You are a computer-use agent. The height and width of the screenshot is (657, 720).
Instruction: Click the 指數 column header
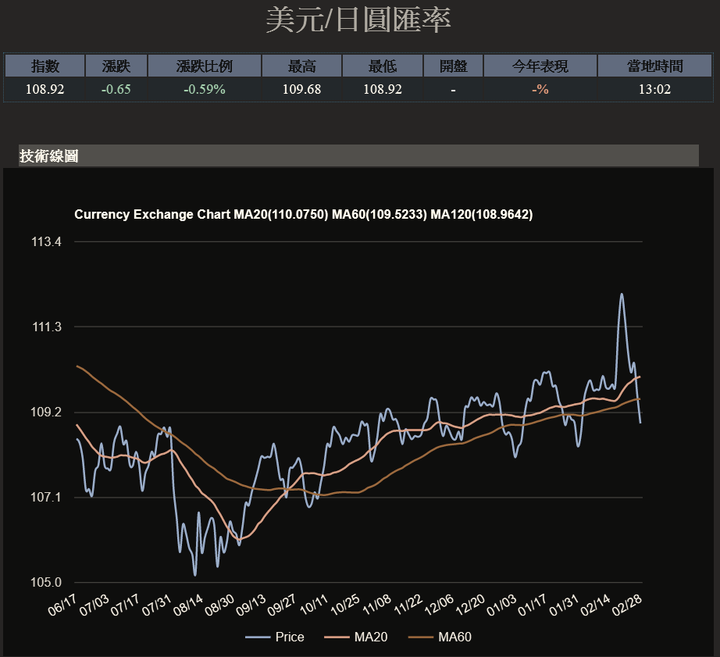click(45, 66)
